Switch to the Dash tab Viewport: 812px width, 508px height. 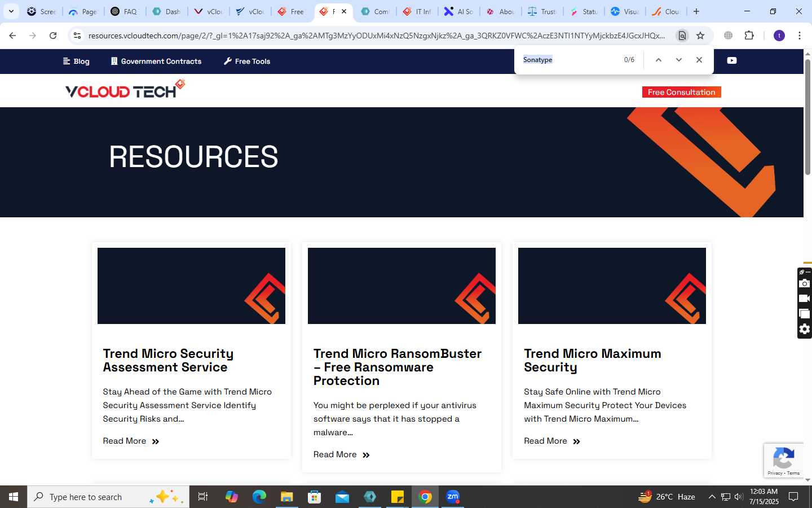tap(166, 11)
